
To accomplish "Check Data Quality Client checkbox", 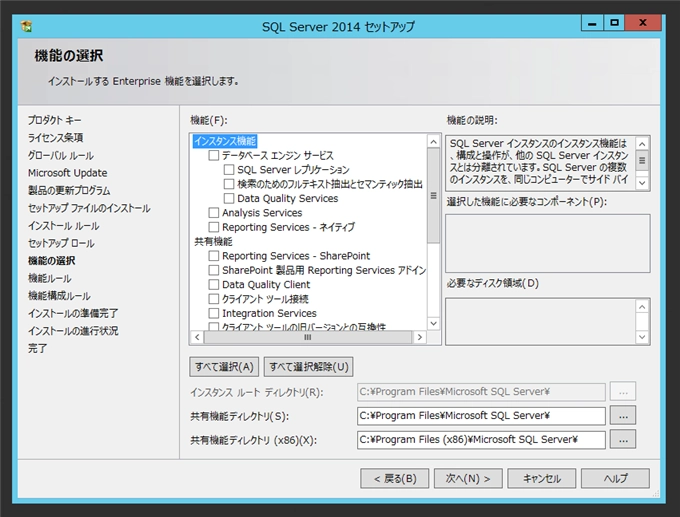I will (213, 285).
